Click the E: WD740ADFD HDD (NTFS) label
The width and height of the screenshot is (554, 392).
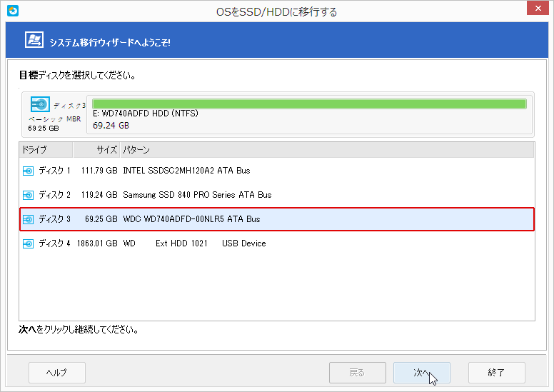[x=146, y=114]
